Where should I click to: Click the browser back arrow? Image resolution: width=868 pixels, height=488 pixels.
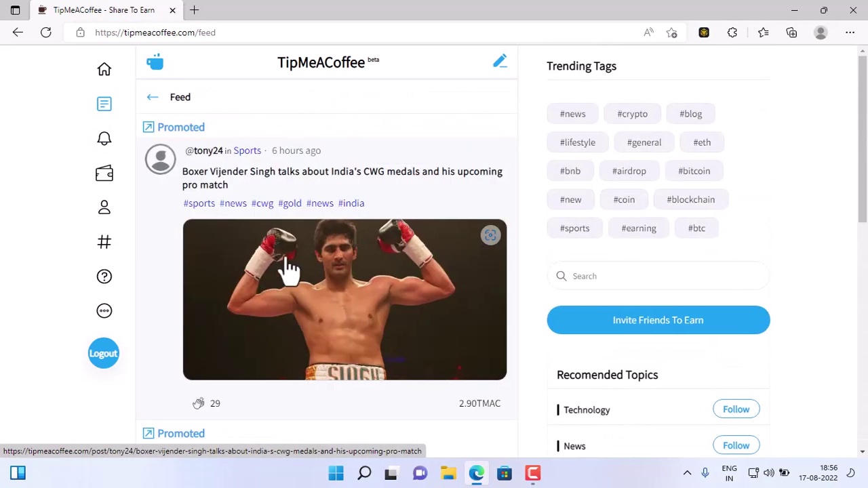(18, 33)
